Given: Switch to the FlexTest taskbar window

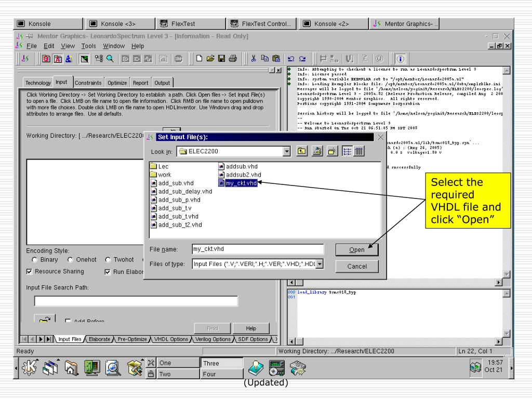Looking at the screenshot, I should click(190, 24).
